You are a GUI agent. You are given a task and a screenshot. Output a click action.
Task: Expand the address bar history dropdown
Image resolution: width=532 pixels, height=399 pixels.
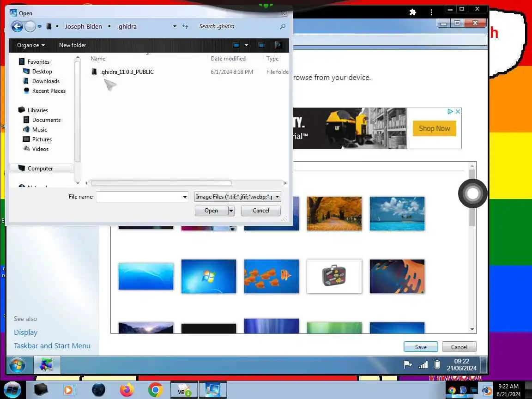pyautogui.click(x=175, y=26)
